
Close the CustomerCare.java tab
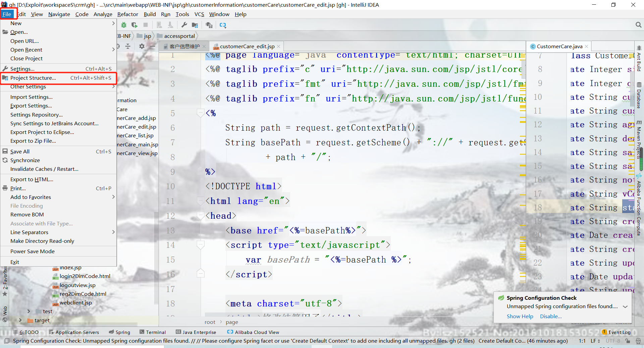[x=586, y=47]
